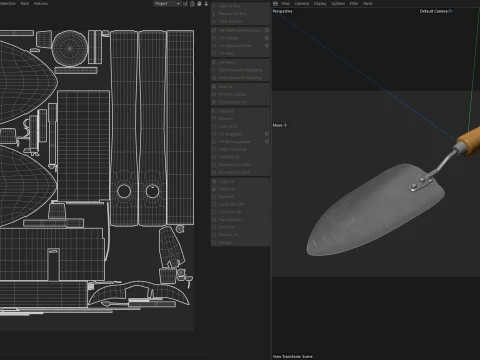Apply Boundary to Circle
This screenshot has height=360, width=480.
click(x=240, y=165)
